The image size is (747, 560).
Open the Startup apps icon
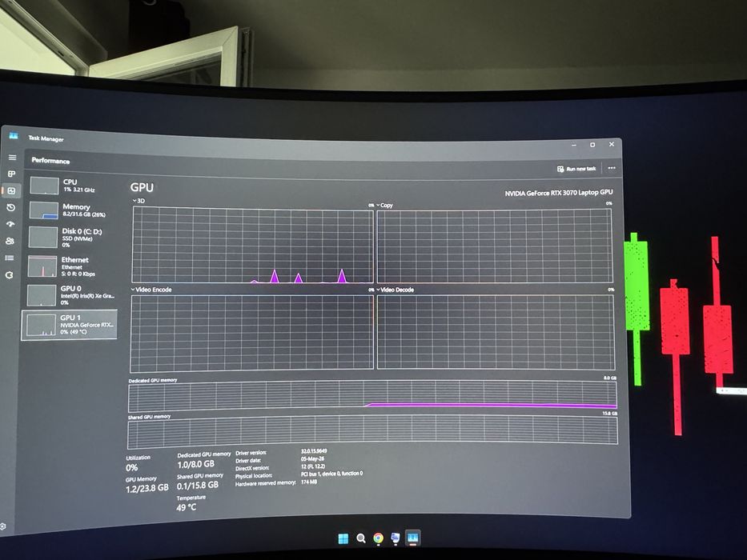(10, 224)
